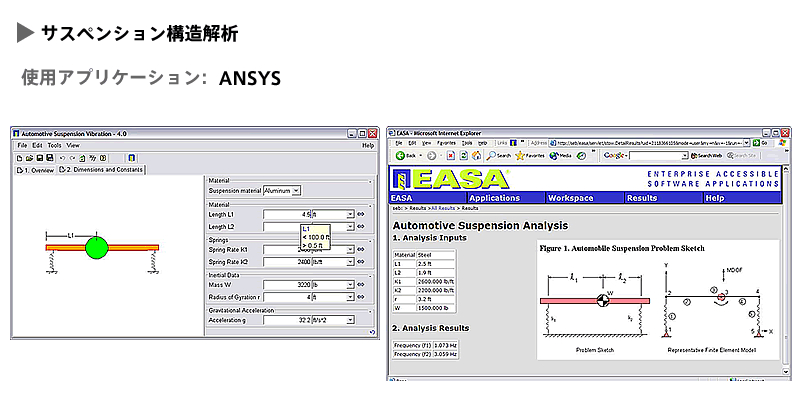The width and height of the screenshot is (800, 402).
Task: Open unit dropdown for Length L2
Action: click(350, 227)
